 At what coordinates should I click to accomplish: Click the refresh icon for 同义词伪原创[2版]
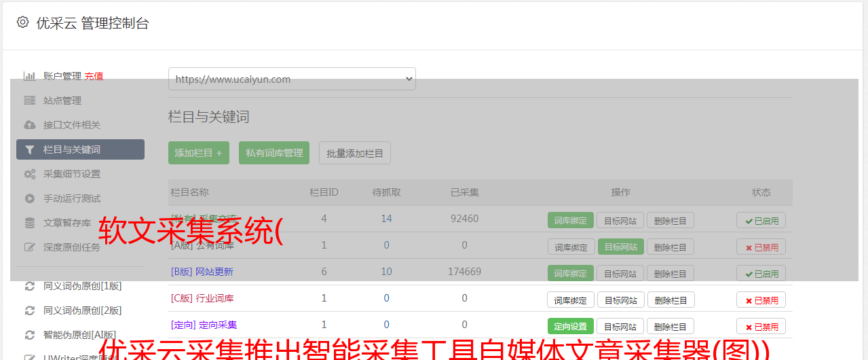coord(29,310)
